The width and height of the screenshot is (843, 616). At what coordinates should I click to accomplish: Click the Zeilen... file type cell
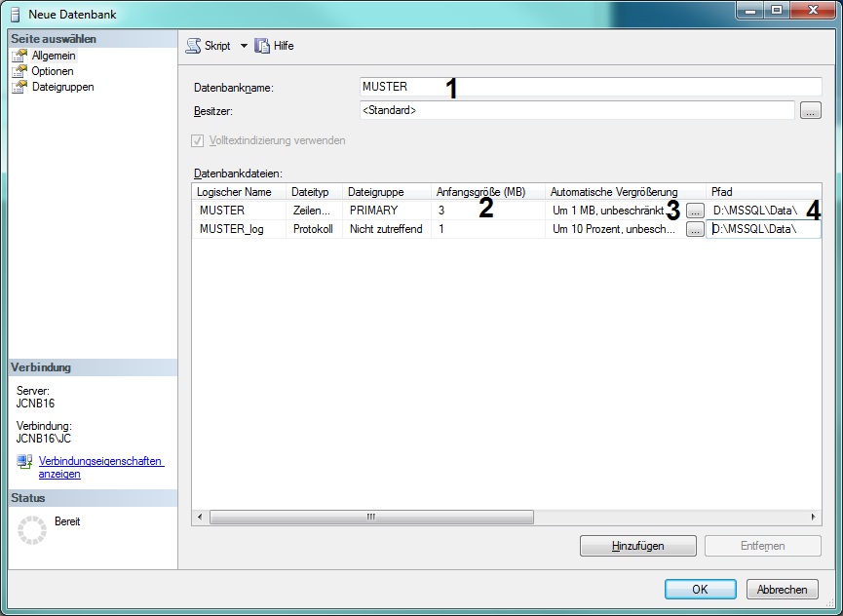click(315, 211)
